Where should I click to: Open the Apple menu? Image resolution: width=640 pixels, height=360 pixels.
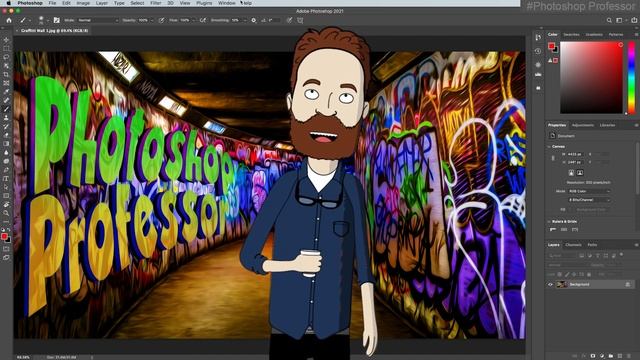[x=9, y=3]
